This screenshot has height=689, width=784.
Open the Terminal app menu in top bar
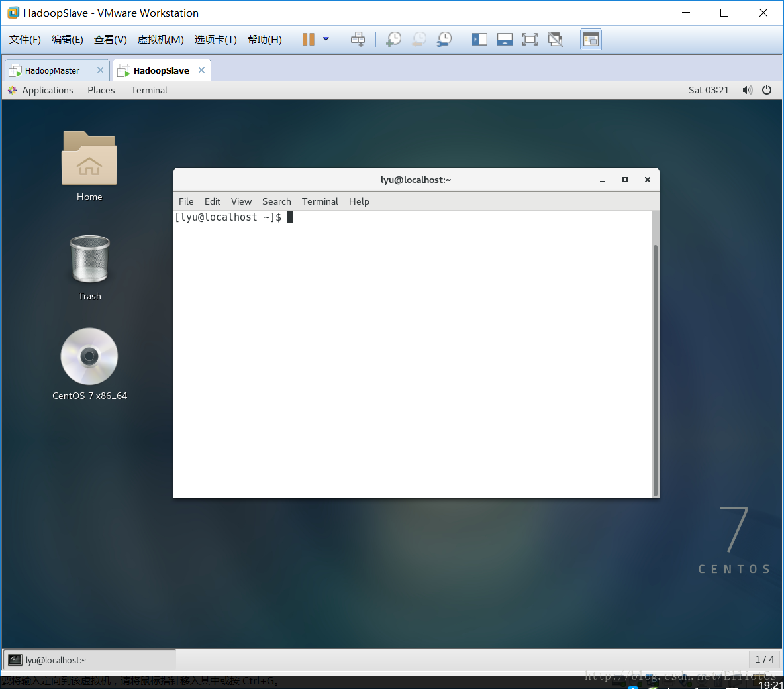click(149, 90)
